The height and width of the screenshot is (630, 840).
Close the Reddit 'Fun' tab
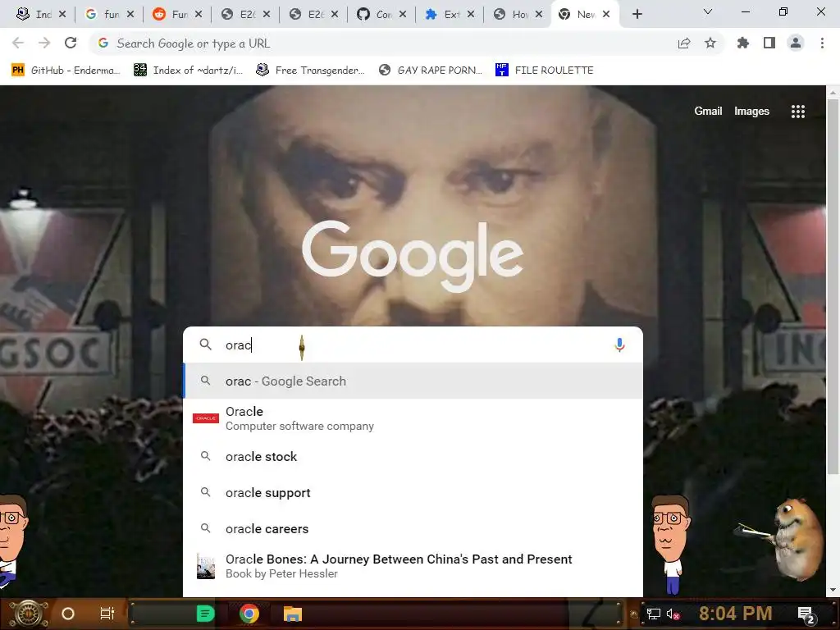pyautogui.click(x=199, y=15)
